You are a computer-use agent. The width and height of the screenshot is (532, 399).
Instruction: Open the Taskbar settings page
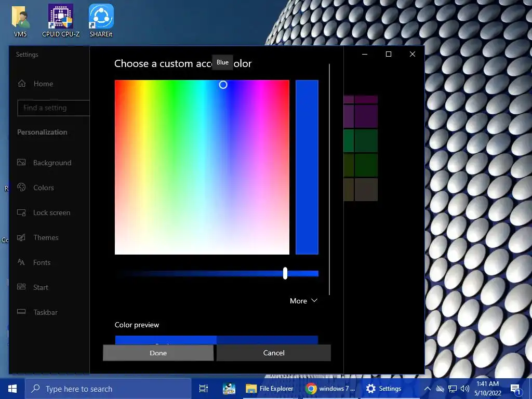click(45, 312)
